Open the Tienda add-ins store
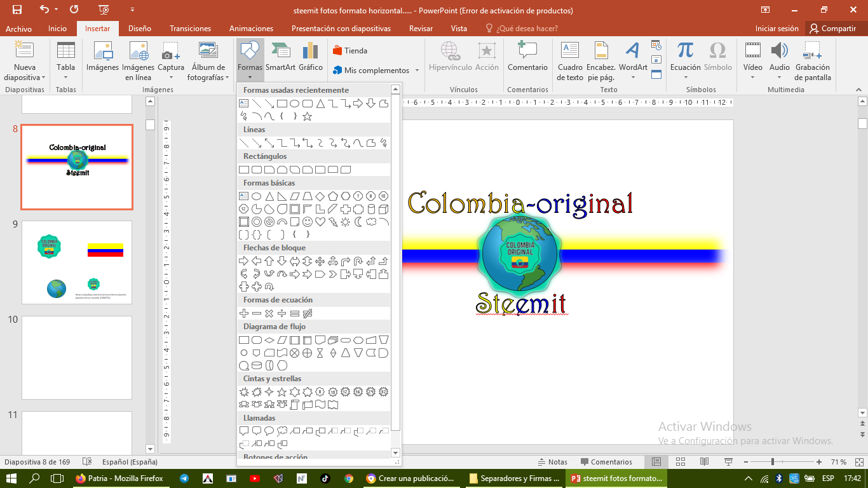 point(350,51)
